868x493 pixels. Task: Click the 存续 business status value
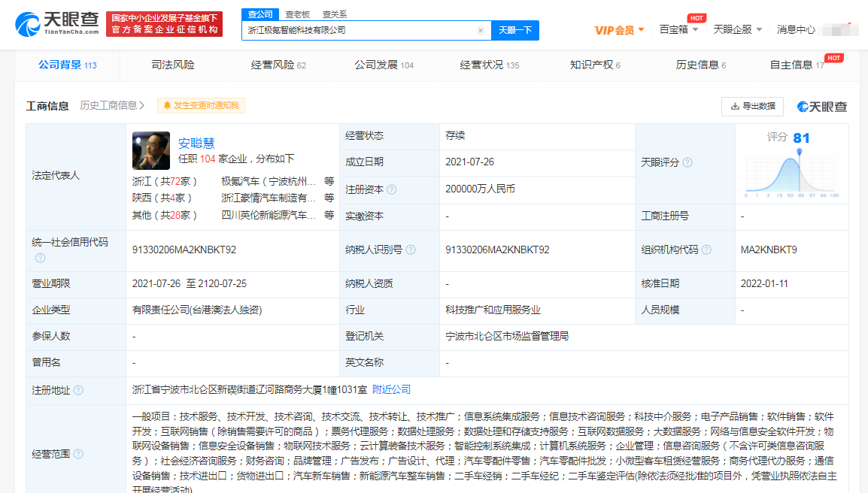(x=455, y=135)
